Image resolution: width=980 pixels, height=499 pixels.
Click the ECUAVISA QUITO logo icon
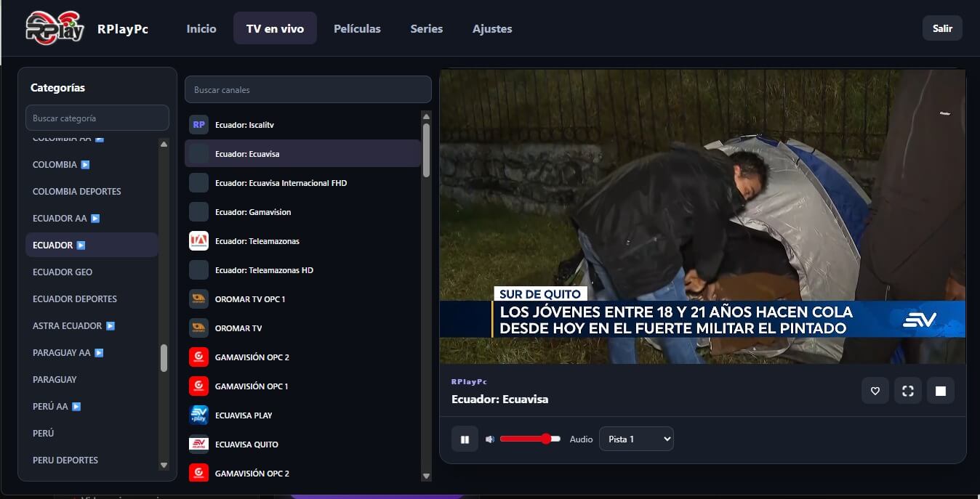pos(198,445)
